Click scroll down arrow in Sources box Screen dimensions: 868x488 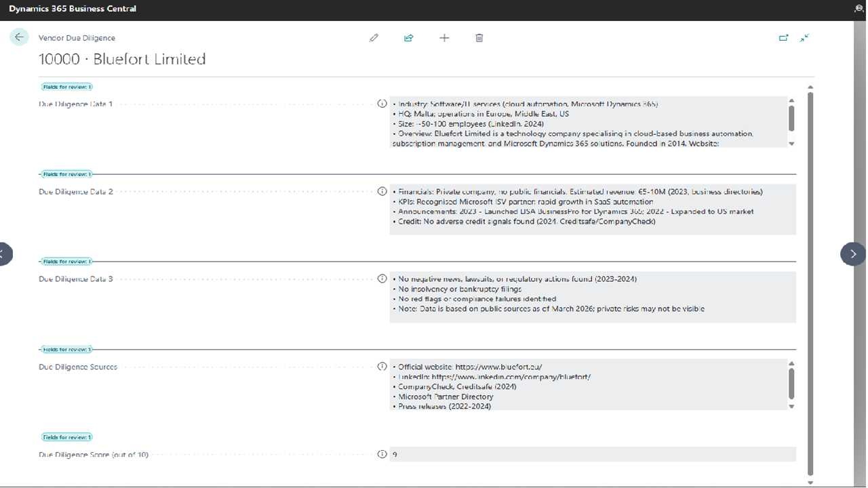(791, 406)
